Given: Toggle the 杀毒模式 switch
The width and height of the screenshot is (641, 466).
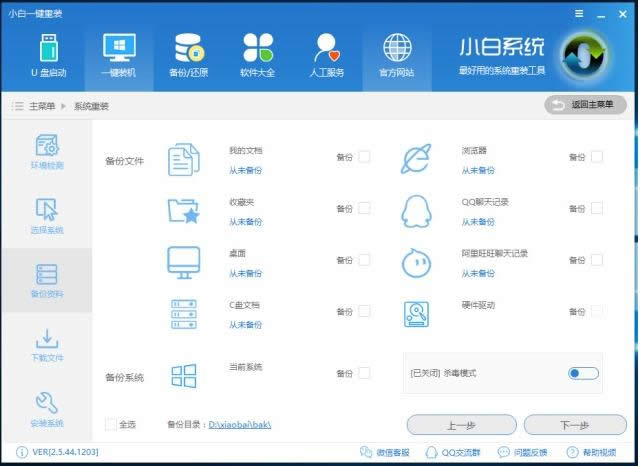Looking at the screenshot, I should pyautogui.click(x=583, y=373).
